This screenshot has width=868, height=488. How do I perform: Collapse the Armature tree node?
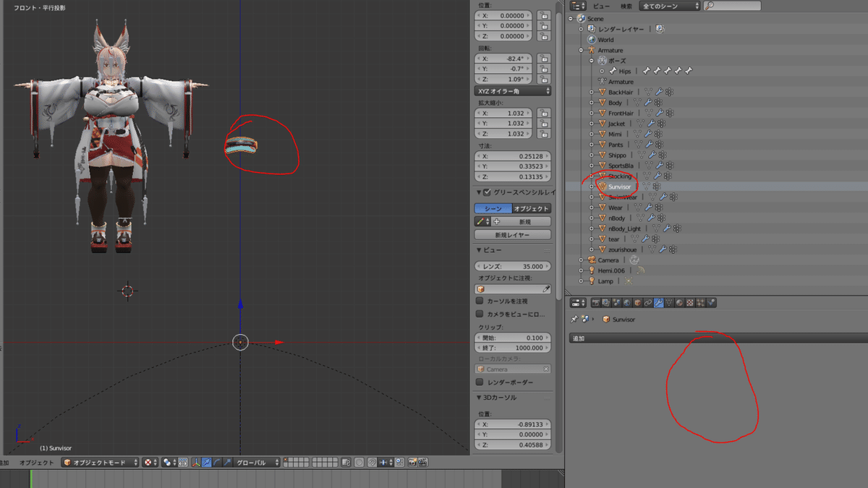click(582, 51)
